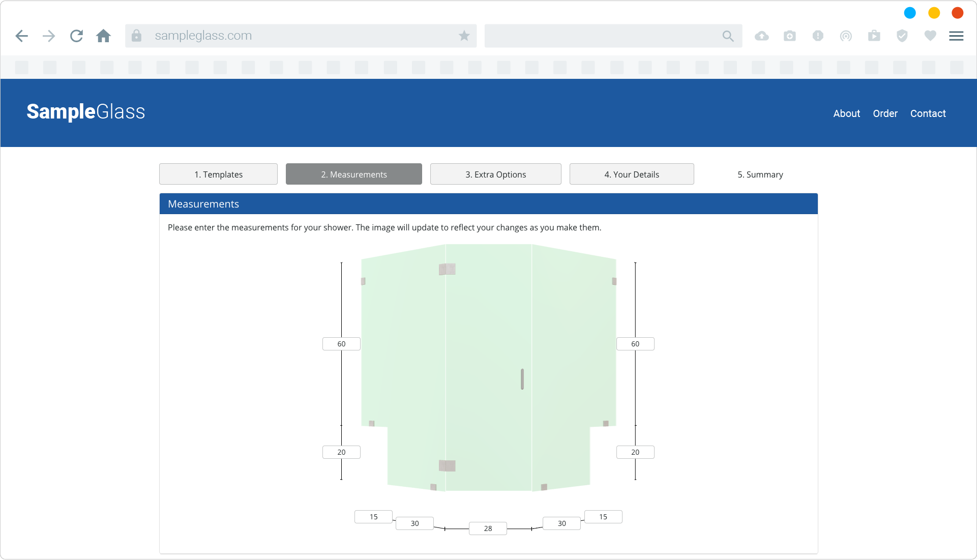Go to the 4. Your Details step
Image resolution: width=977 pixels, height=560 pixels.
[631, 174]
